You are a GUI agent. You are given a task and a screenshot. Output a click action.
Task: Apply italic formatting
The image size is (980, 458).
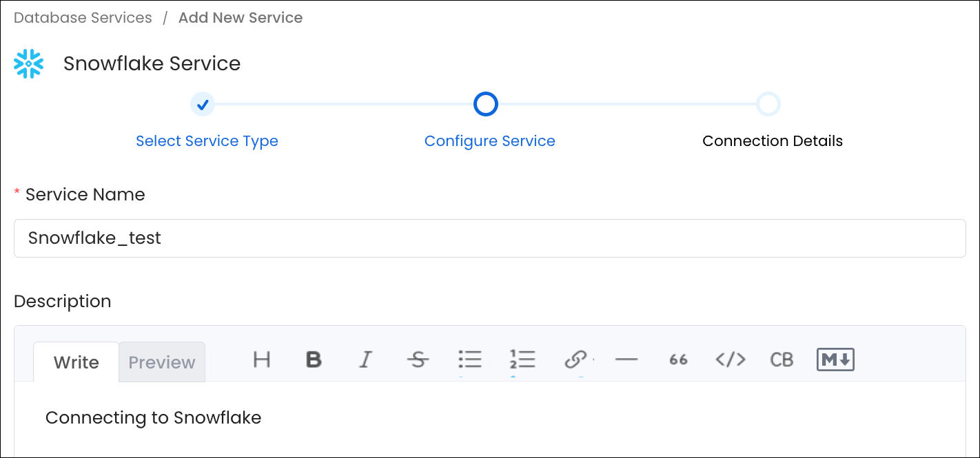[x=366, y=359]
